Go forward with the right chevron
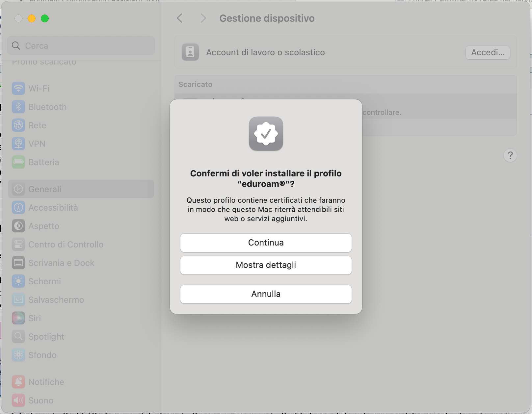 tap(203, 18)
